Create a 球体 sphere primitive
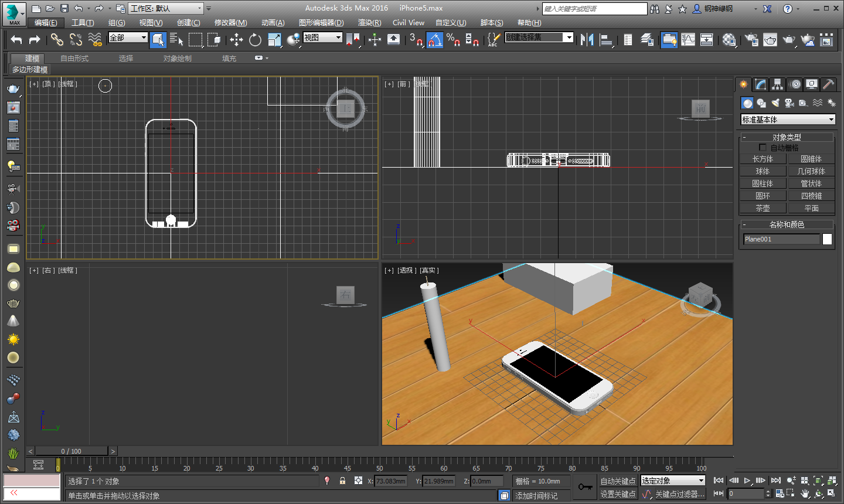 point(763,171)
